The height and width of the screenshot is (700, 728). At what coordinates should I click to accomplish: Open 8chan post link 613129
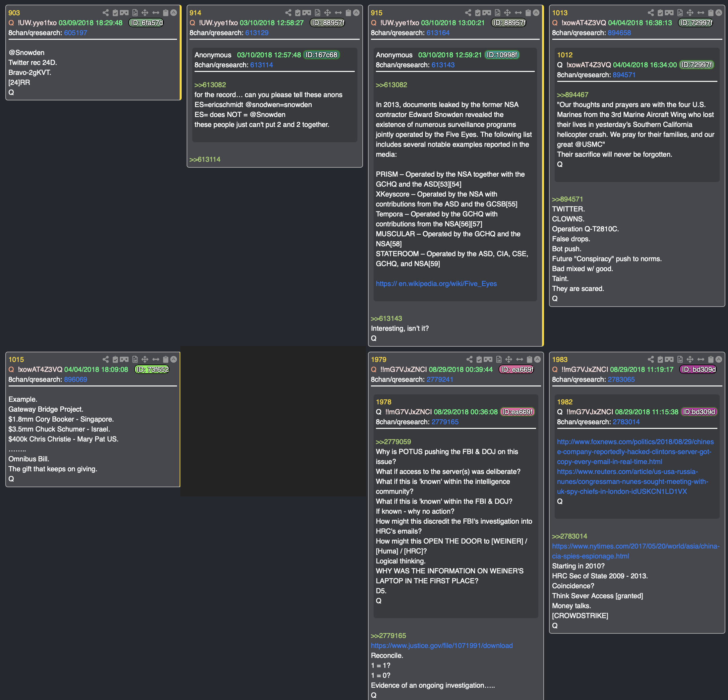tap(257, 33)
